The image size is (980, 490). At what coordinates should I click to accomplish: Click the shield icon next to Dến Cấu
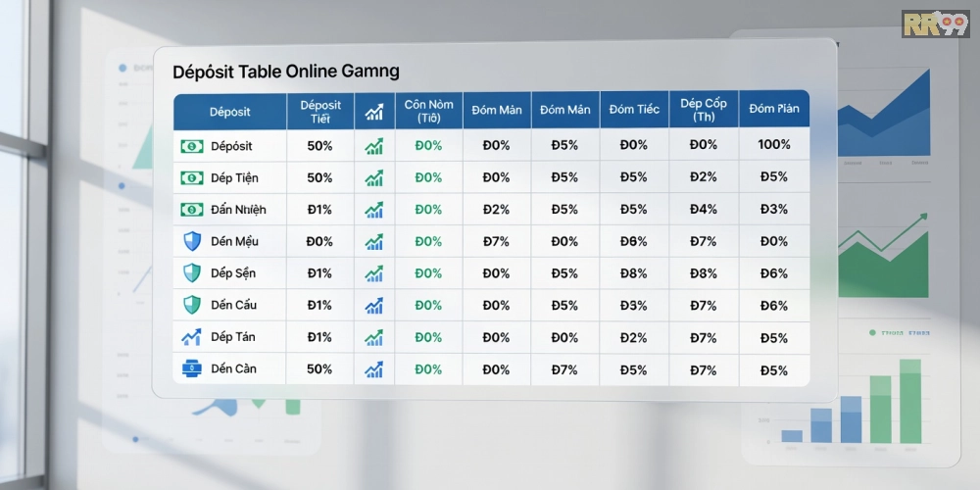click(x=191, y=305)
